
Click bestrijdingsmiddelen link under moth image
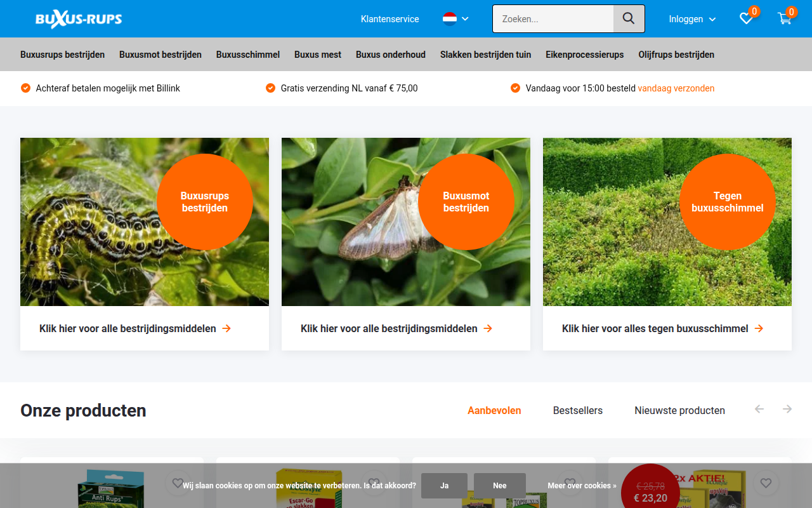(389, 328)
